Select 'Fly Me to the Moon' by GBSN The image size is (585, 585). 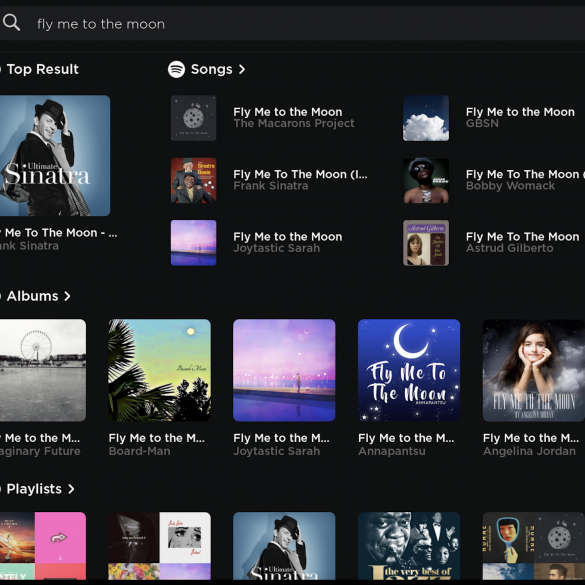point(520,112)
